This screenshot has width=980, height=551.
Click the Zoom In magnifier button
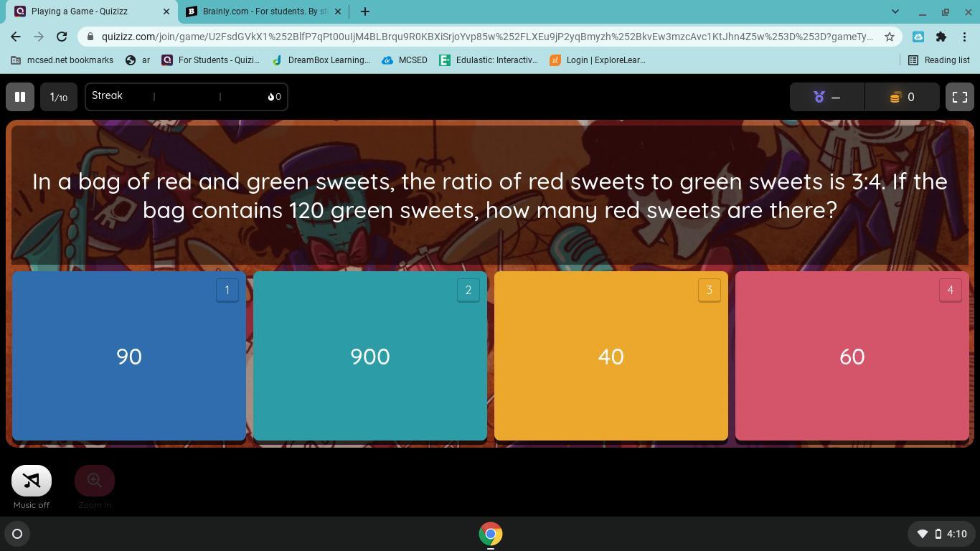point(95,481)
